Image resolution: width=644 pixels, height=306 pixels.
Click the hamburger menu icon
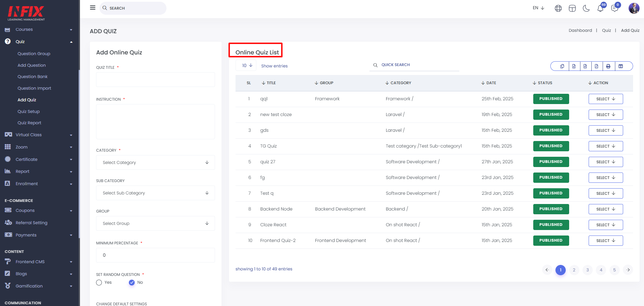[93, 8]
